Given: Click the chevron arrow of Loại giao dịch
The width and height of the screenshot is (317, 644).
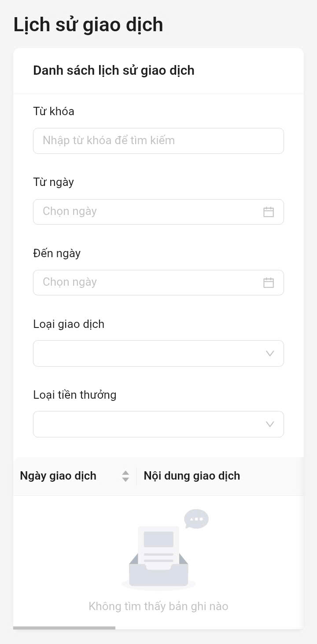Looking at the screenshot, I should 270,353.
